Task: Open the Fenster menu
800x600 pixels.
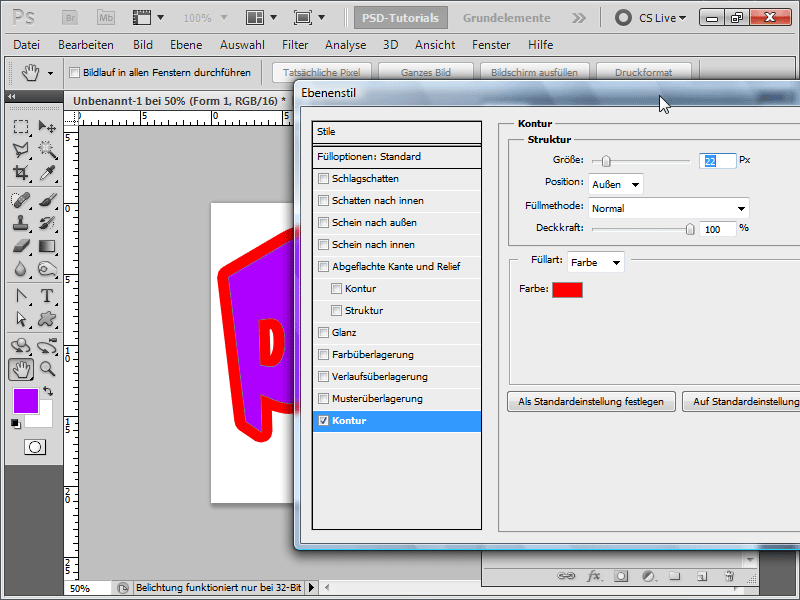Action: click(491, 45)
